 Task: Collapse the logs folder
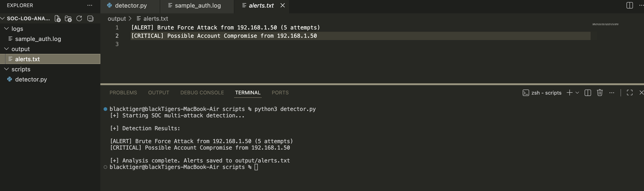(6, 29)
